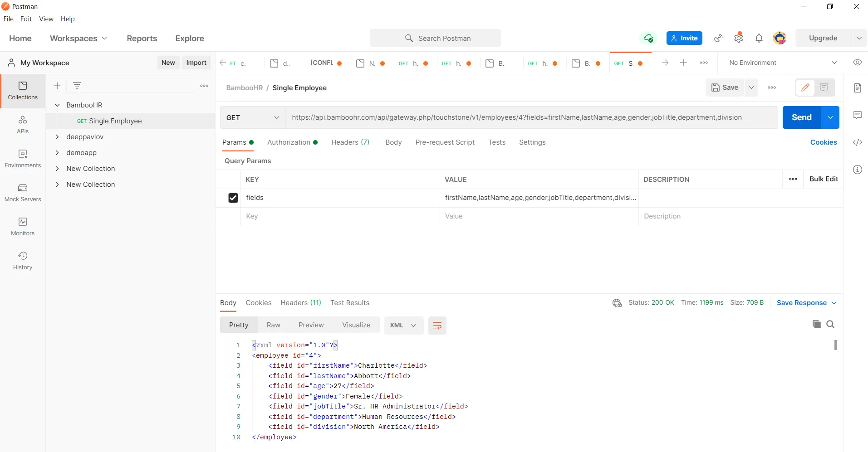Click the Send button
Image resolution: width=868 pixels, height=452 pixels.
click(801, 117)
